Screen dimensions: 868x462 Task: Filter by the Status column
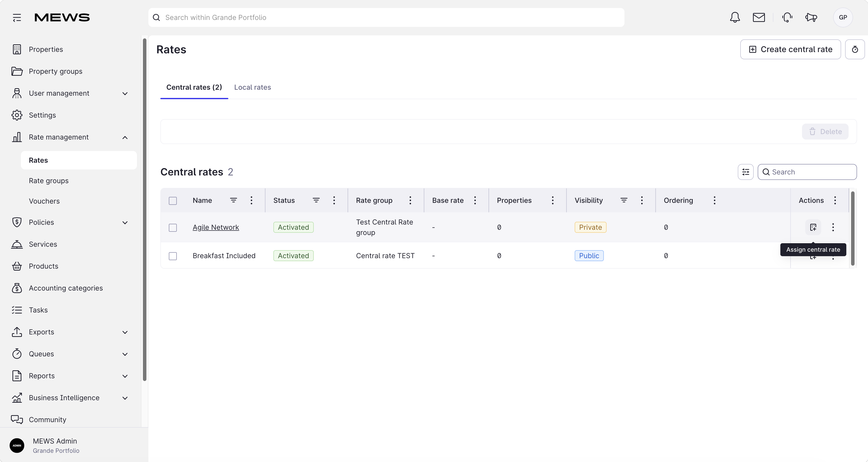(x=316, y=200)
